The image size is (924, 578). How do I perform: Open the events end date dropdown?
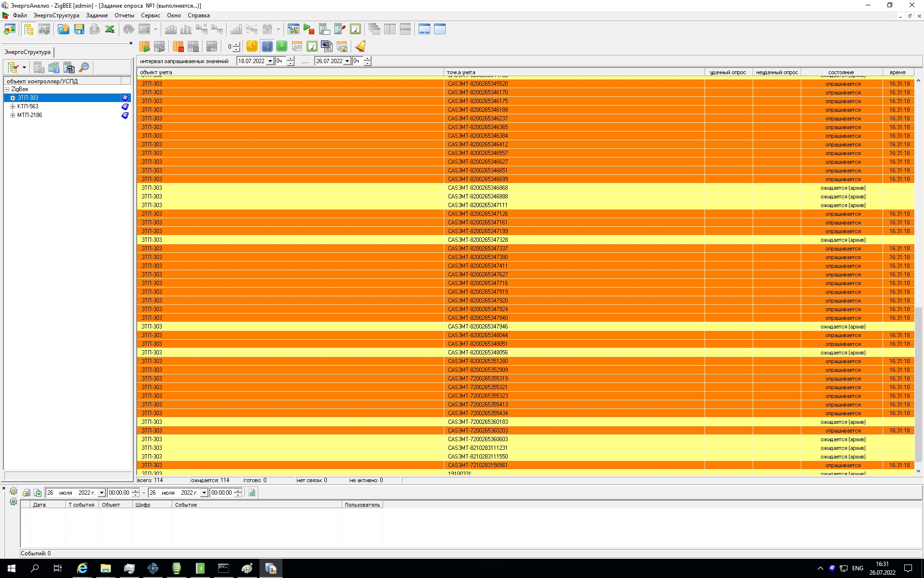204,493
